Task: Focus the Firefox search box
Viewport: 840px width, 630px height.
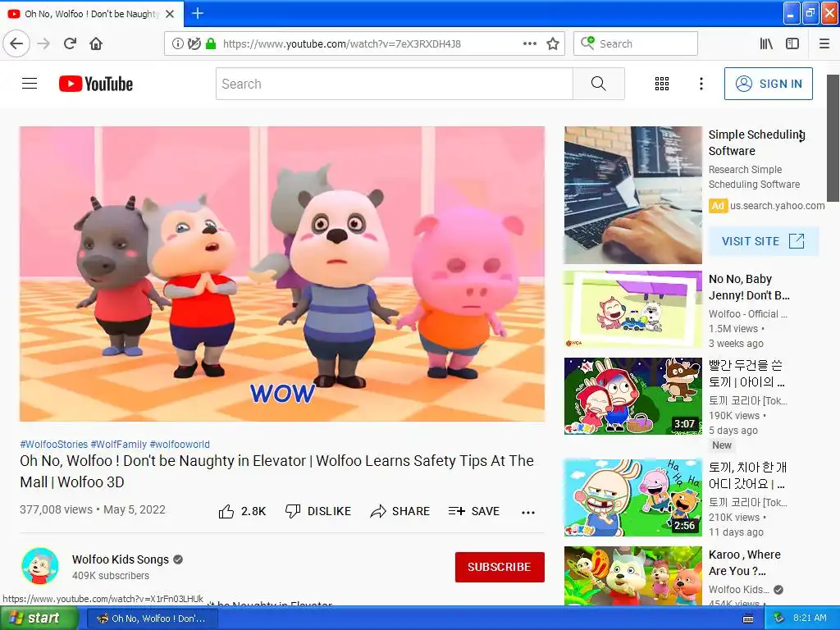Action: tap(636, 43)
